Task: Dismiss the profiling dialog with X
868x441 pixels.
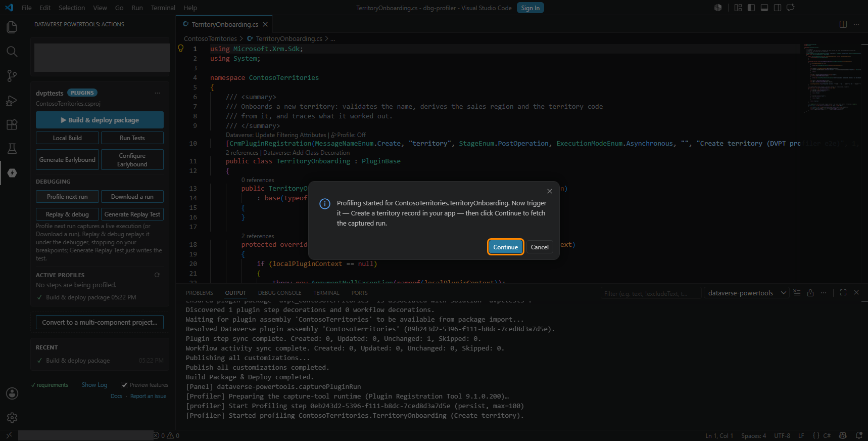Action: pyautogui.click(x=550, y=191)
